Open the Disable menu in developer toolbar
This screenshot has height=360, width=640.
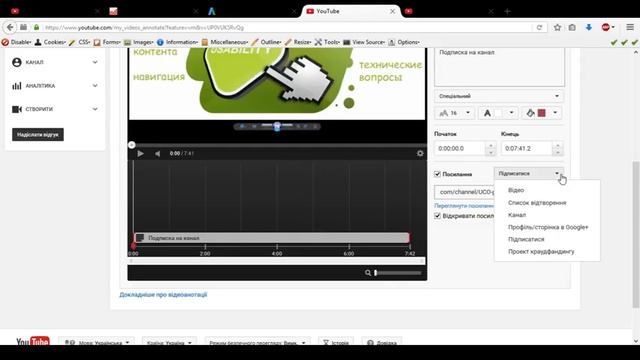(16, 42)
